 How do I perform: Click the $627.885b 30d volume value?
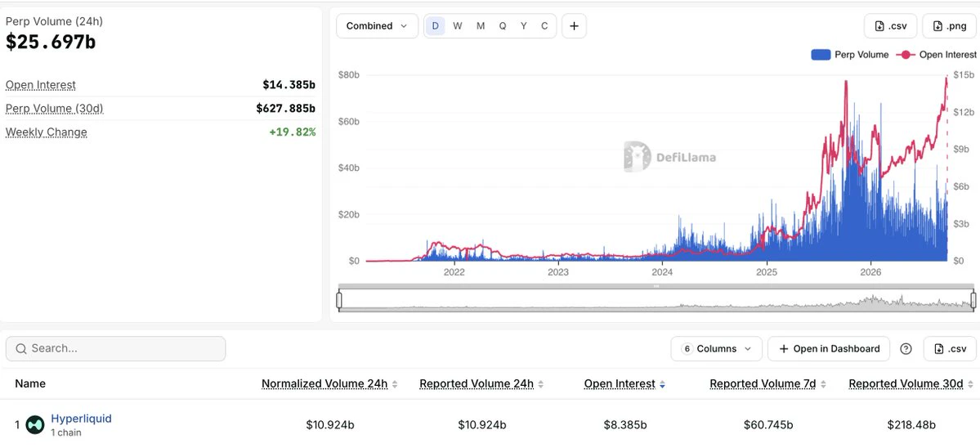(x=285, y=108)
